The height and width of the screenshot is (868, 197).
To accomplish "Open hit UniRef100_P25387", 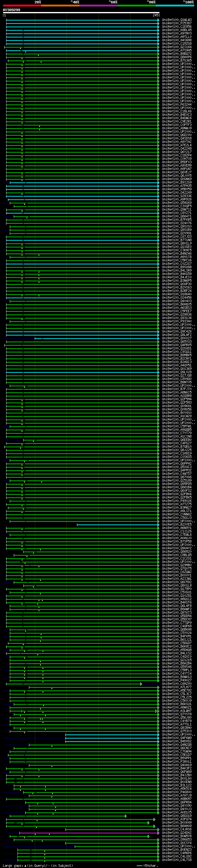I will click(x=177, y=23).
